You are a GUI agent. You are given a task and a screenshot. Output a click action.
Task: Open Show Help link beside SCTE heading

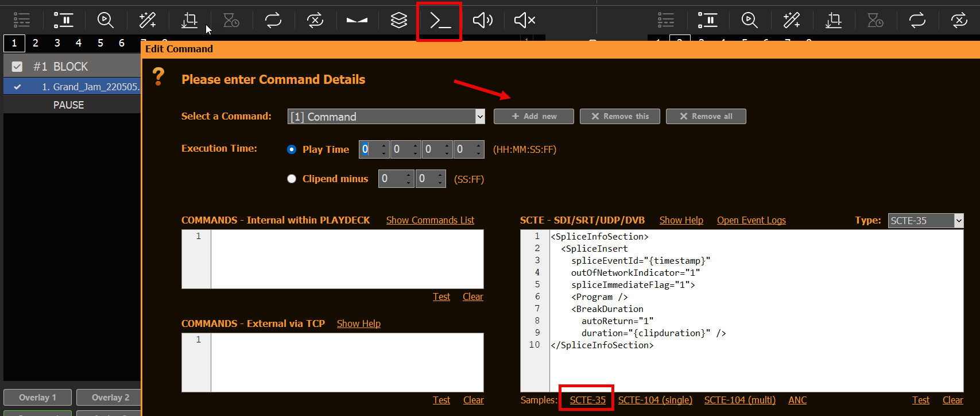point(681,221)
